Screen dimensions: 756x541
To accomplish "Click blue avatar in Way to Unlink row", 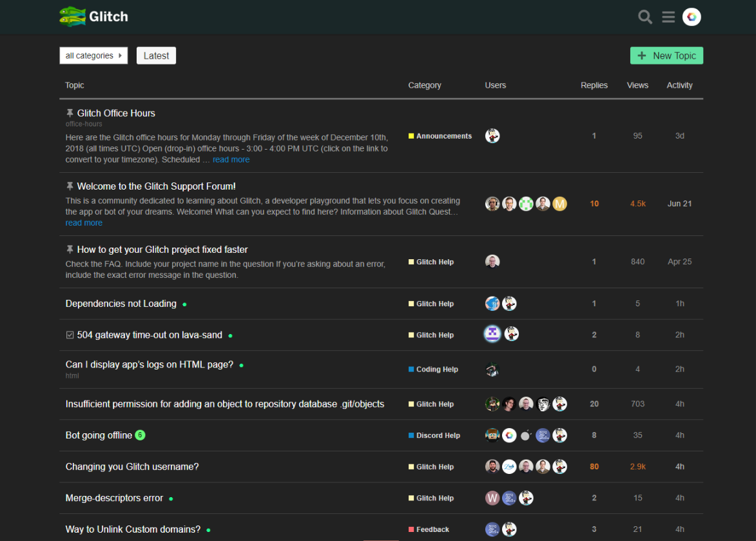I will pos(492,529).
